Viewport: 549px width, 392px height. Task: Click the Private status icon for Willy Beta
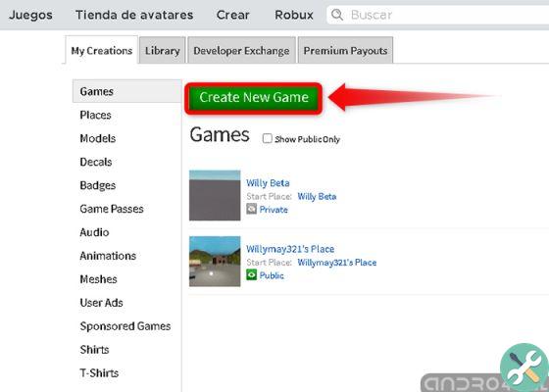(x=251, y=209)
